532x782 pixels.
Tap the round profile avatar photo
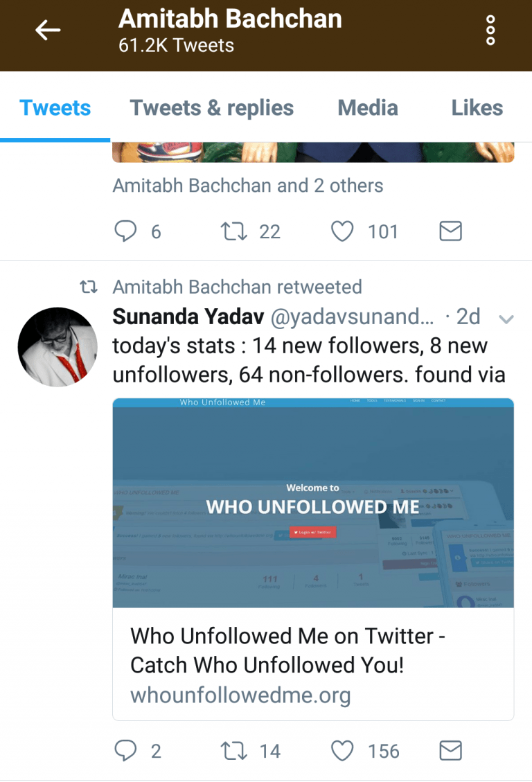point(57,347)
